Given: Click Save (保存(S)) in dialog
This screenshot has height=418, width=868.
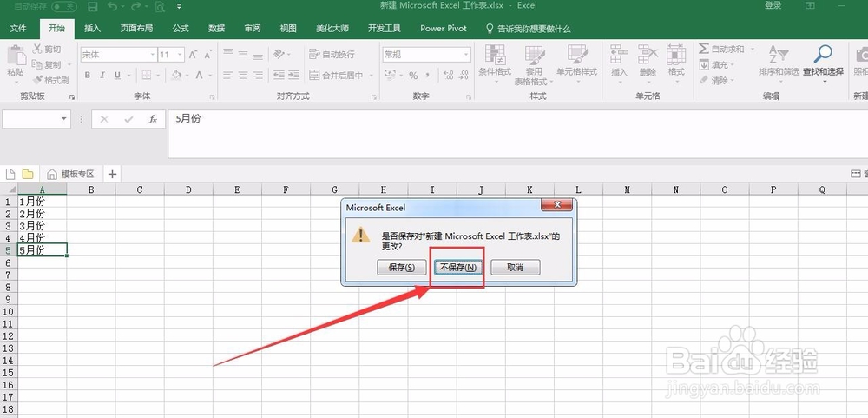Looking at the screenshot, I should click(x=401, y=267).
